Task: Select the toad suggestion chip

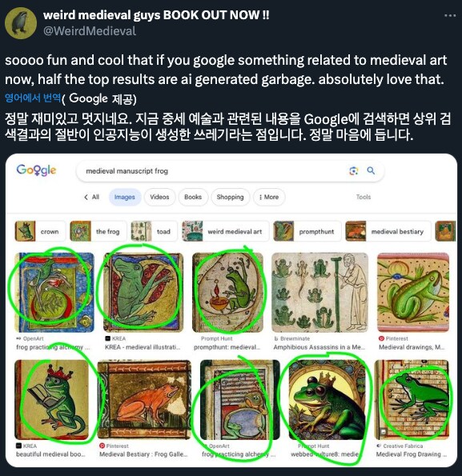Action: [154, 231]
